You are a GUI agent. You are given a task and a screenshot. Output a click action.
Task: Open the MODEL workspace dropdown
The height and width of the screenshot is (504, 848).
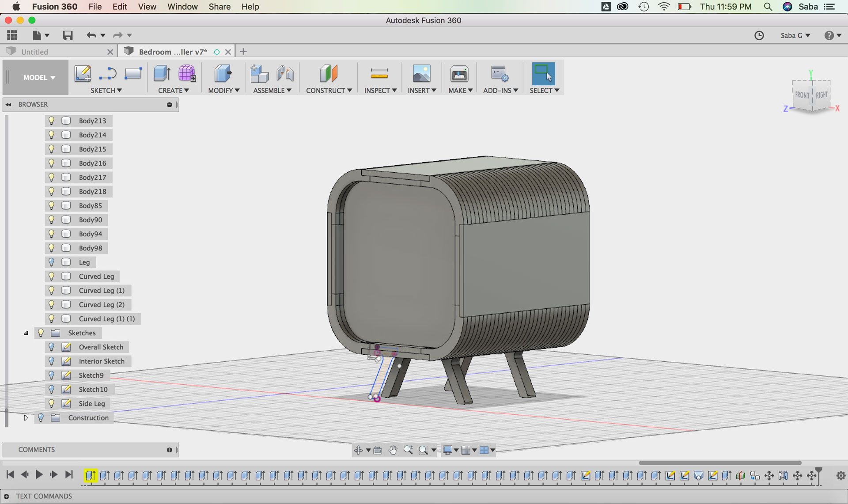click(x=39, y=77)
